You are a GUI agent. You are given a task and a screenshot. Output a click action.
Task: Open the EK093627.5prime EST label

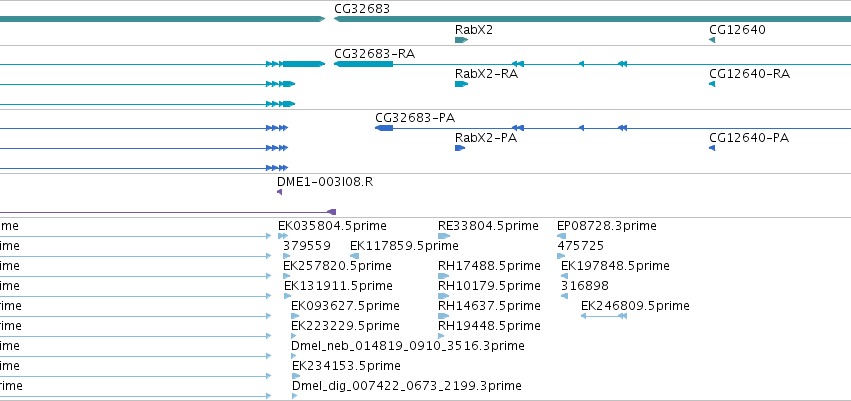pos(345,306)
